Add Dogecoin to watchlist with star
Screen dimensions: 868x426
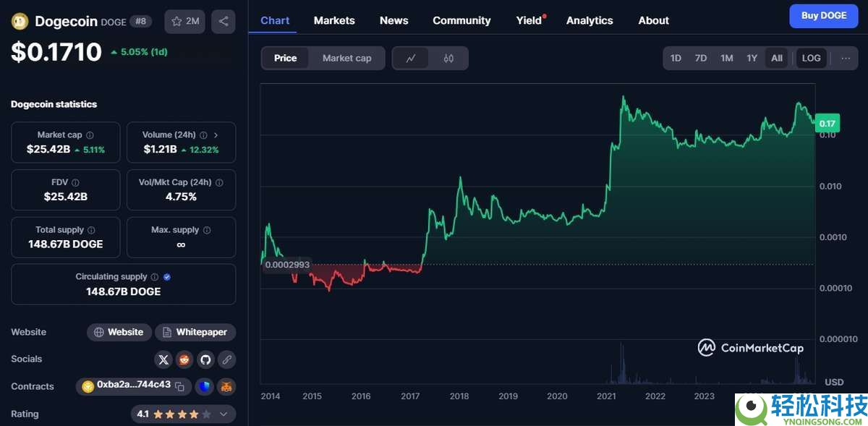pos(185,22)
